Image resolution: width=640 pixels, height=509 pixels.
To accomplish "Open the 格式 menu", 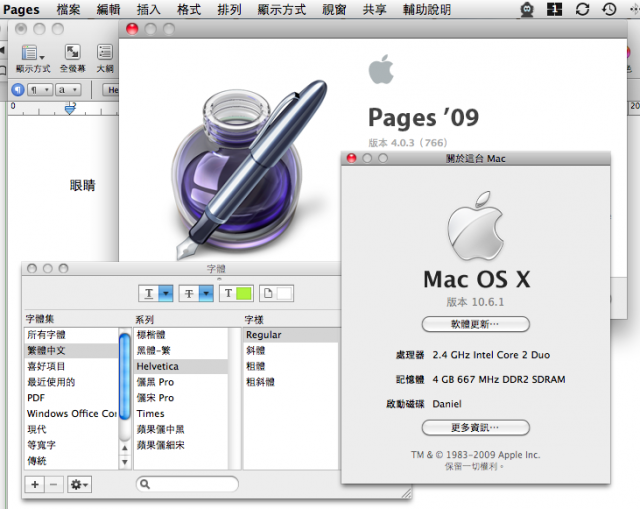I will (x=189, y=9).
